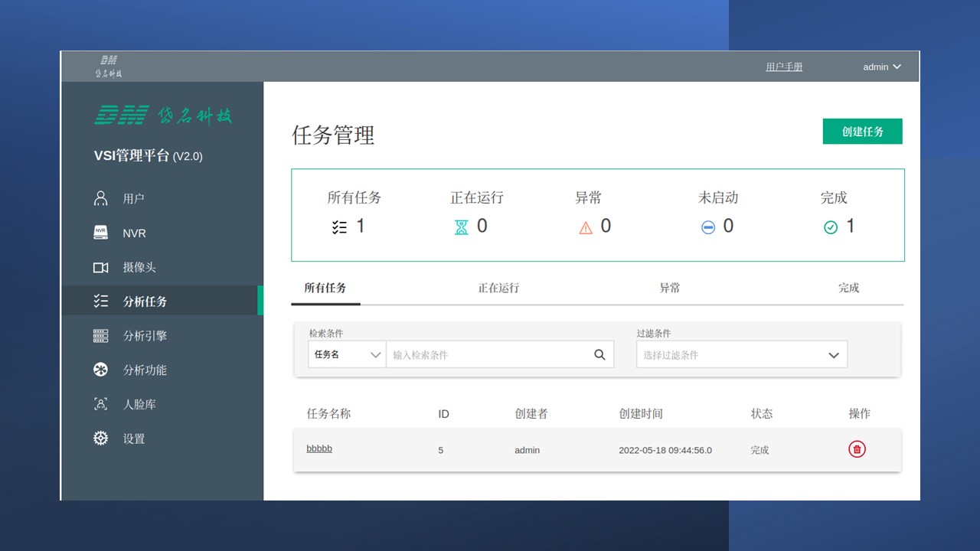The width and height of the screenshot is (980, 551).
Task: Open the 选择过滤条件 filter dropdown
Action: click(x=742, y=354)
